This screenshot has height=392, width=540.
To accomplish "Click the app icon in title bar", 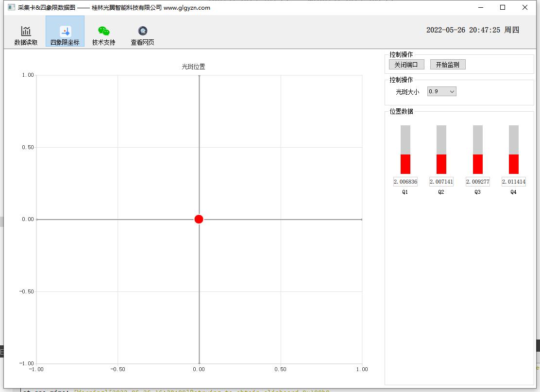I will click(12, 8).
